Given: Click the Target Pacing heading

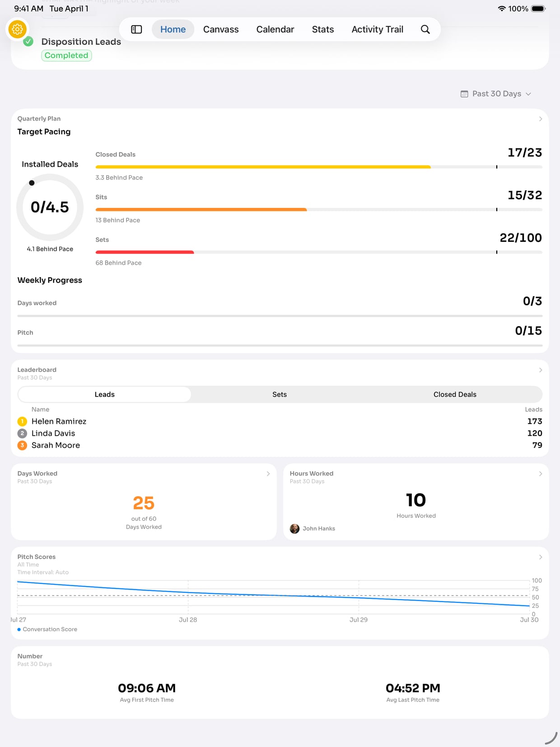Looking at the screenshot, I should point(44,132).
